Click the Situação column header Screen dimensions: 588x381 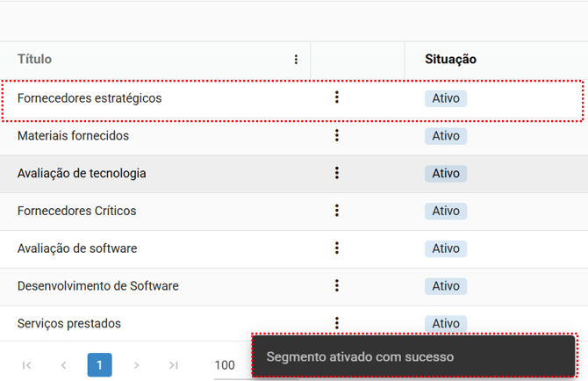pyautogui.click(x=450, y=60)
